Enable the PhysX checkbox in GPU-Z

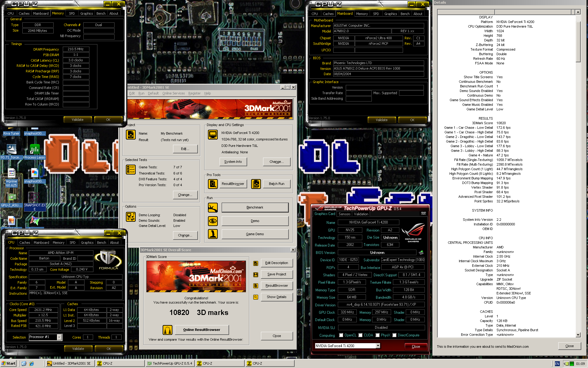pyautogui.click(x=378, y=335)
